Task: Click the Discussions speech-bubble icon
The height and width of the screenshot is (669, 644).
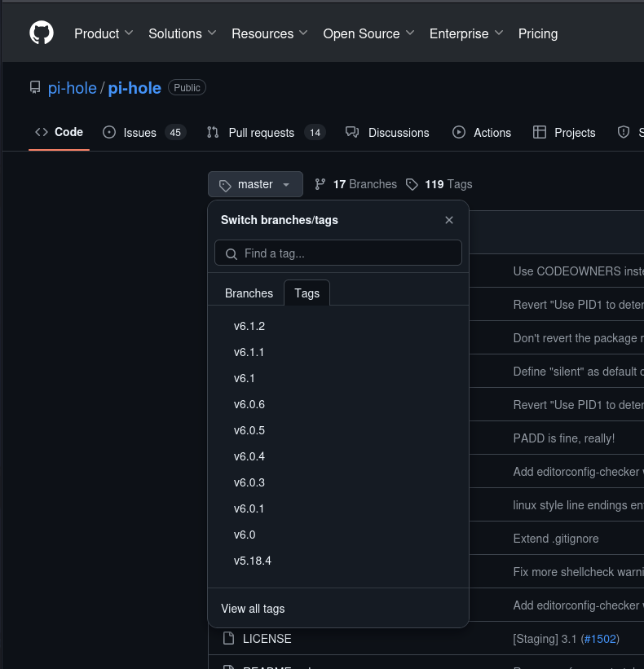Action: (x=352, y=132)
